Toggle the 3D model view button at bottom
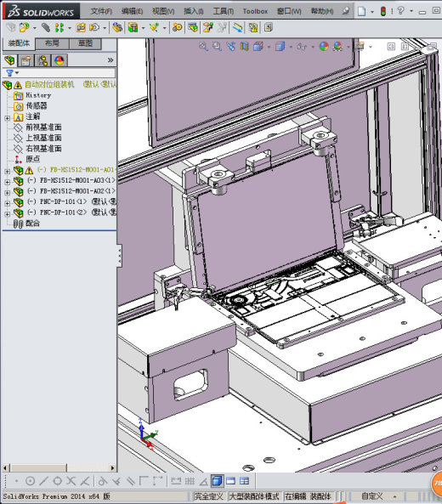This screenshot has height=504, width=442. click(218, 481)
